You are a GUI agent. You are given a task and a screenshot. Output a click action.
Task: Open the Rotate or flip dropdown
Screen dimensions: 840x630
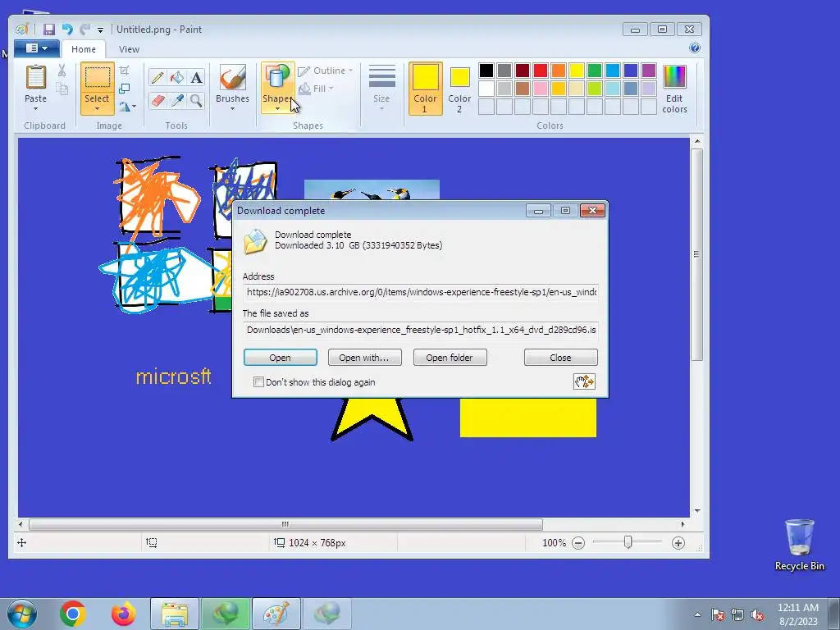[127, 107]
